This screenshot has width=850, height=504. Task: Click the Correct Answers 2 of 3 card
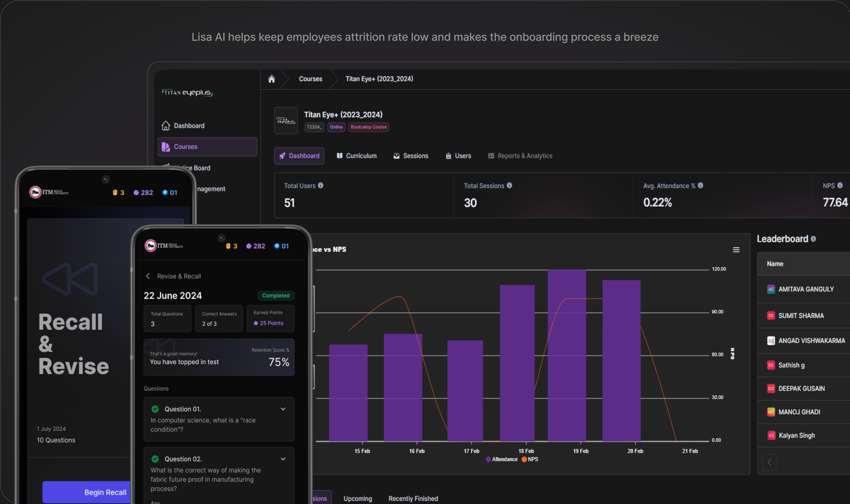tap(219, 319)
